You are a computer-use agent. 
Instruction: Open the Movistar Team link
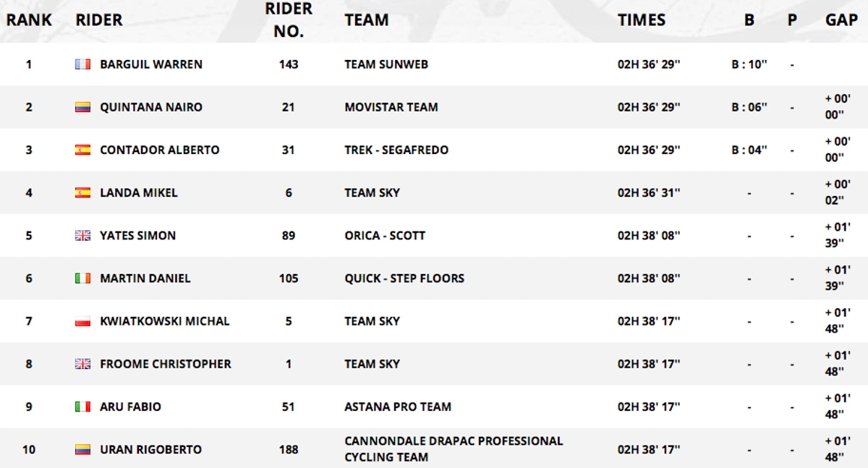click(391, 107)
